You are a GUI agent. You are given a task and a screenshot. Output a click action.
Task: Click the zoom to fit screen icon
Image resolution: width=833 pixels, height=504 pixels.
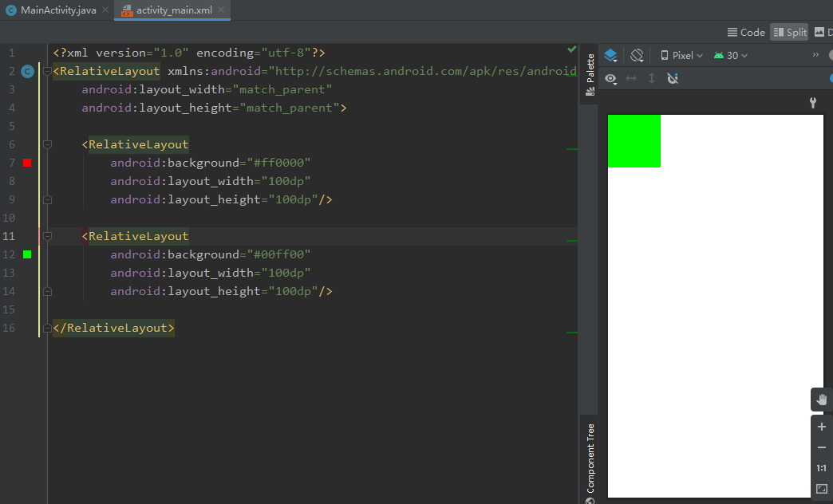pos(821,489)
